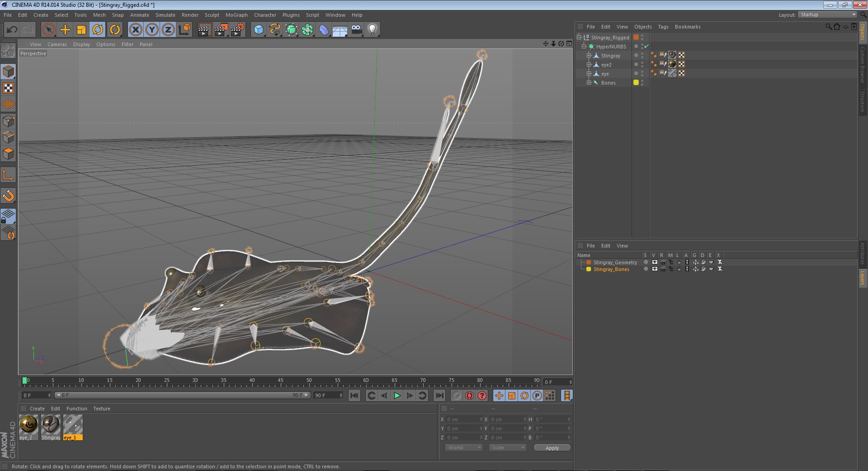Screen dimensions: 868x471
Task: Play the animation forward
Action: tap(396, 395)
